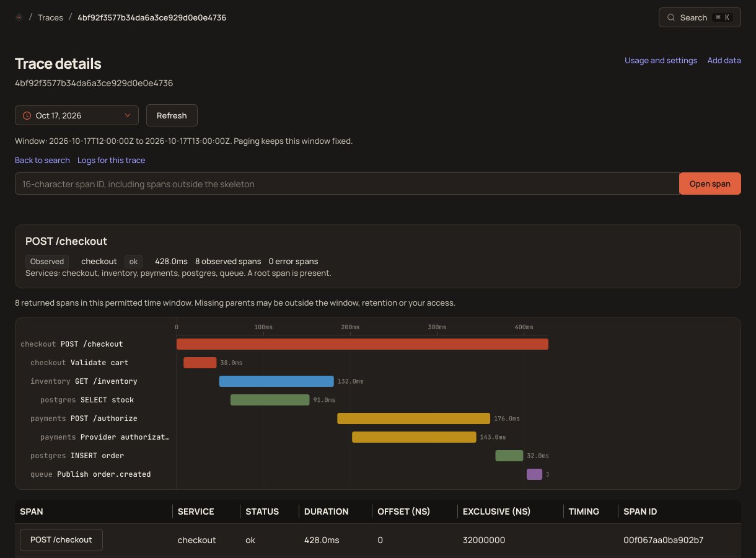Click the postgres INSERT order row label

pos(77,456)
